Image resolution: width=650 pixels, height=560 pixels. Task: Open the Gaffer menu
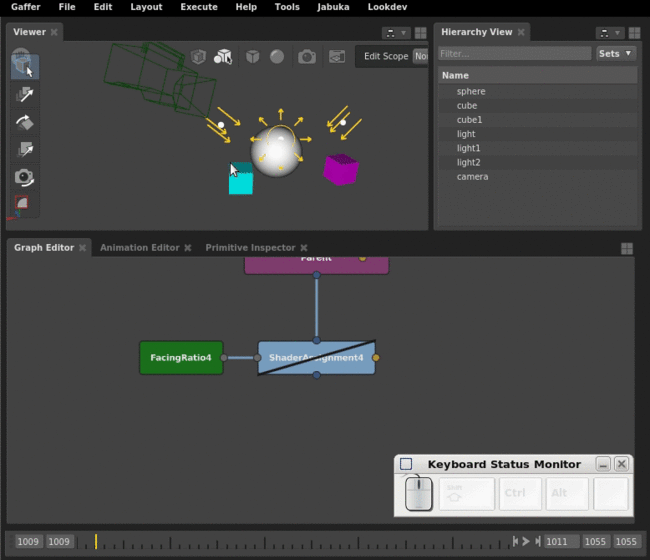coord(26,7)
